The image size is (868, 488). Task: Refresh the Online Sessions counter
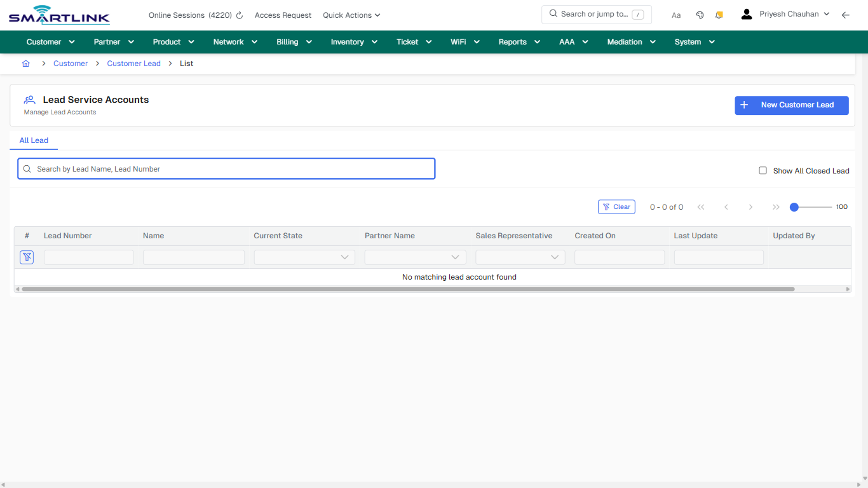(239, 15)
